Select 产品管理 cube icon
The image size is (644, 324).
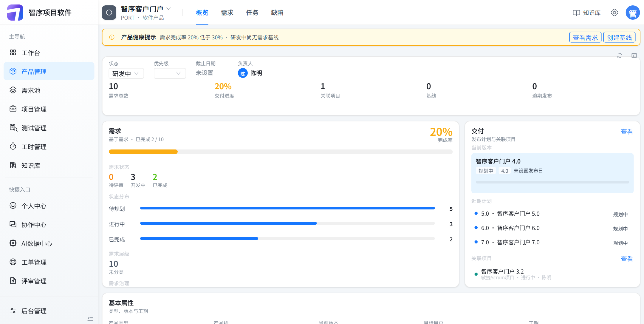coord(13,71)
